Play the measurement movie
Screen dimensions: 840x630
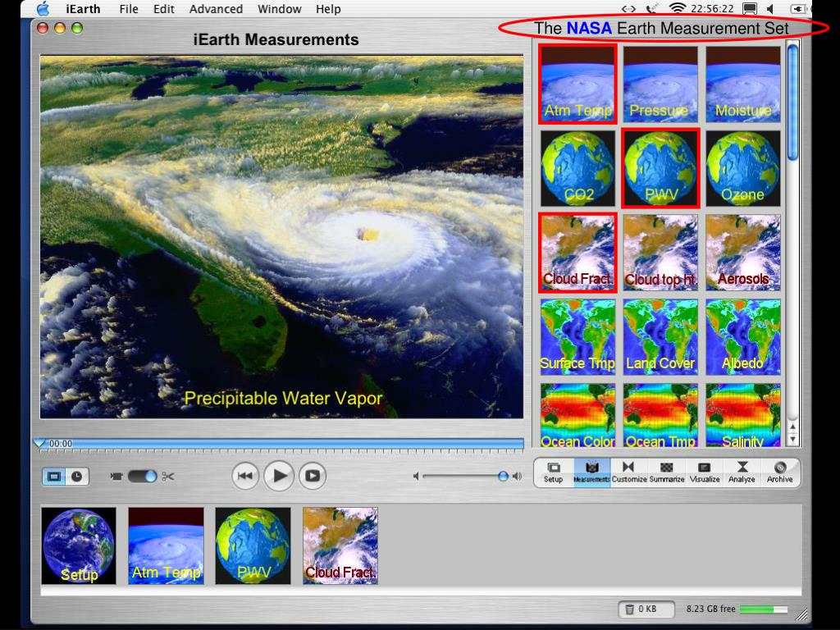click(x=279, y=476)
